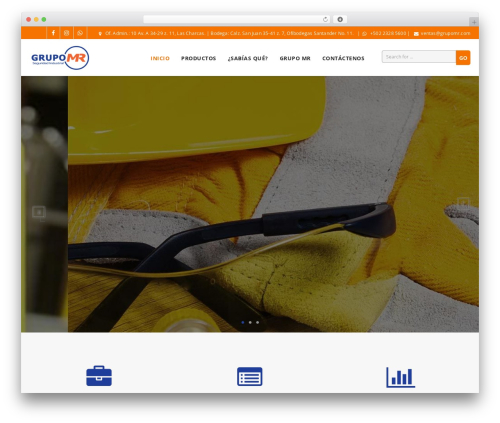The height and width of the screenshot is (423, 500).
Task: Click the 'Search for ...' input field
Action: pos(419,57)
